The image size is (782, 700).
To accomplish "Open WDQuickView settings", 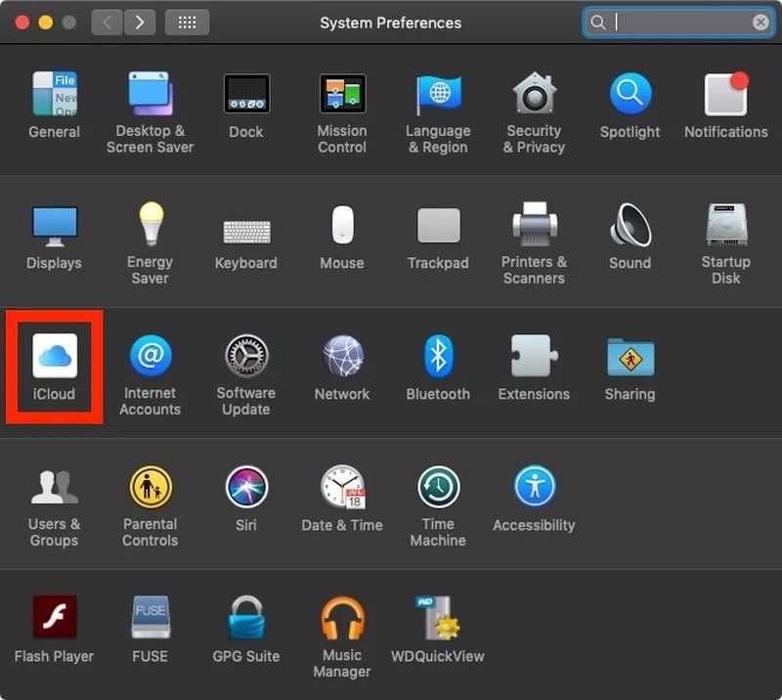I will (438, 619).
